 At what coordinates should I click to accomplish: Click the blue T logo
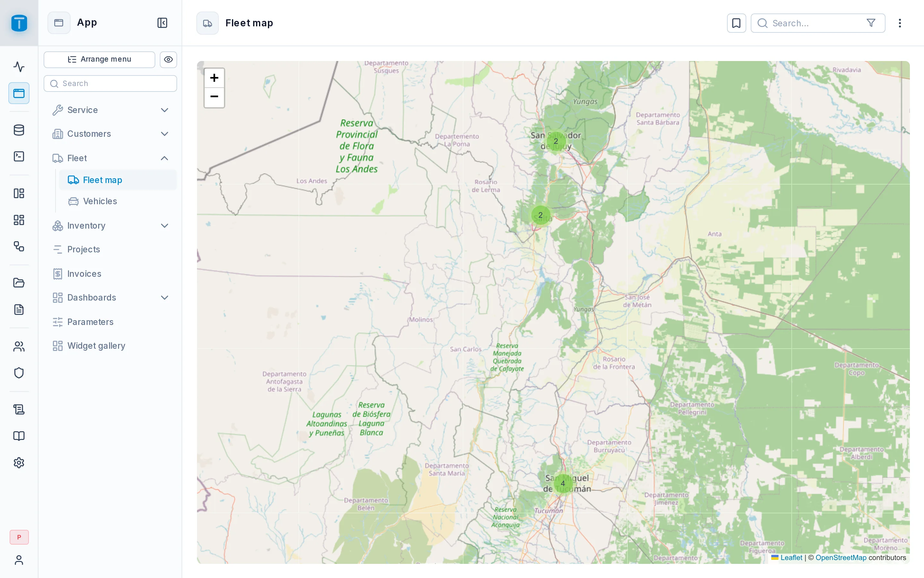(x=19, y=23)
